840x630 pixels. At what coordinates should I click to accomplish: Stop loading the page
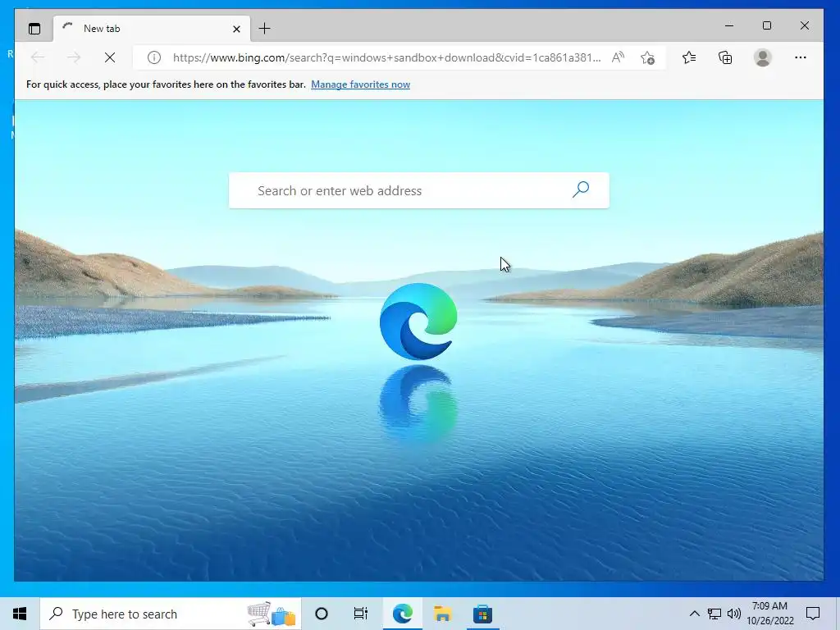click(x=110, y=57)
